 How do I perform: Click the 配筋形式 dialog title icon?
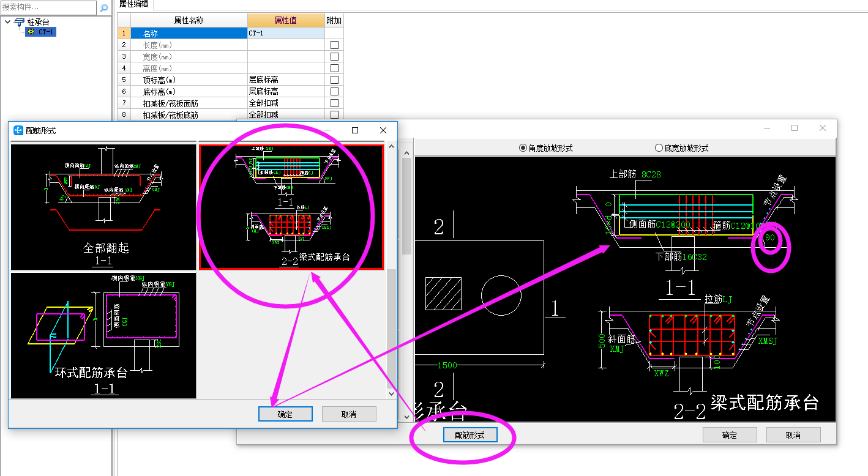pyautogui.click(x=18, y=130)
